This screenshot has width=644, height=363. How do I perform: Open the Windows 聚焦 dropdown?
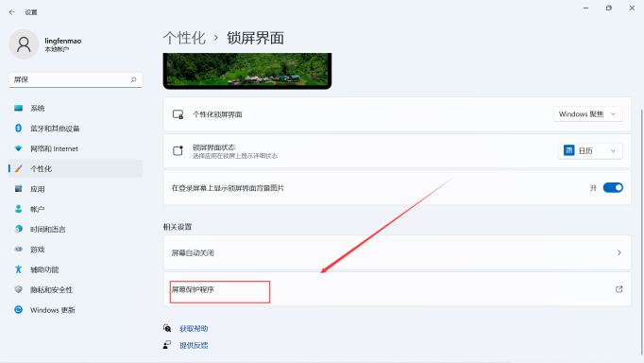point(587,114)
